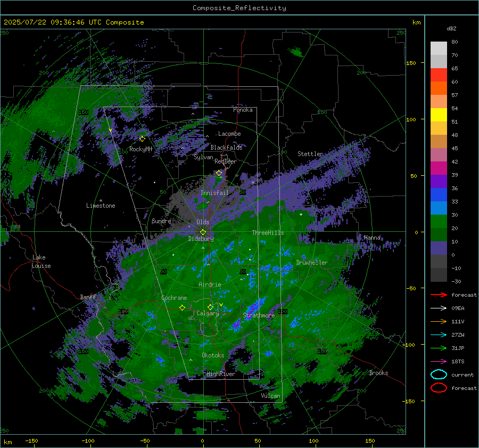Viewport: 479px width, 448px height.
Task: Click the dBZ legend heading
Action: [451, 28]
